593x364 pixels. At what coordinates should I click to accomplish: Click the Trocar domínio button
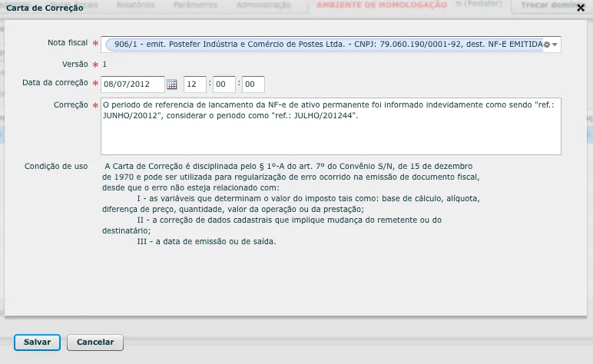[552, 5]
